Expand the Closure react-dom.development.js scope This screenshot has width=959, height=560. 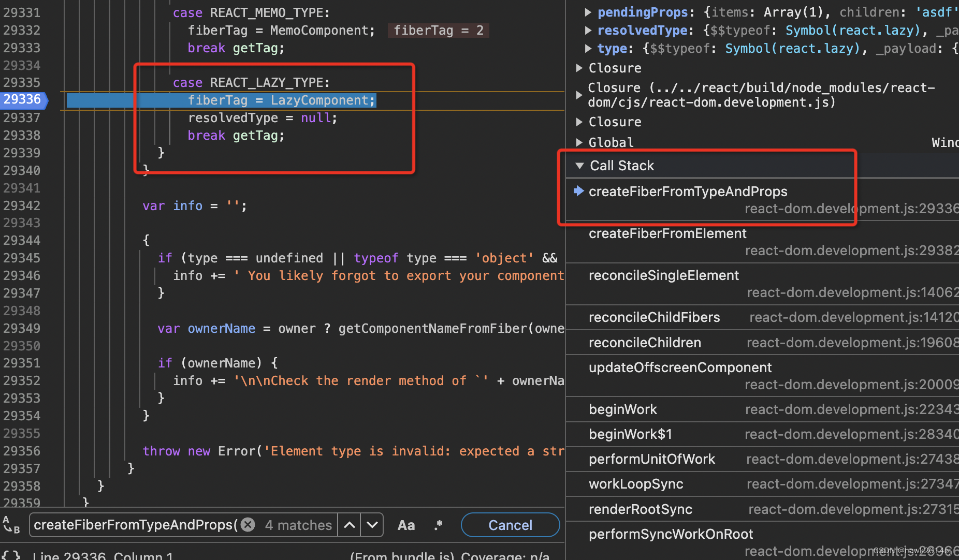pyautogui.click(x=579, y=95)
